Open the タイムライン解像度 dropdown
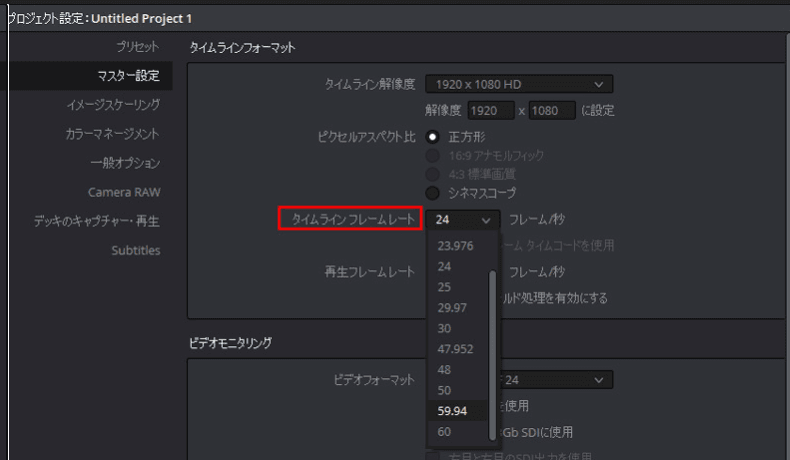The width and height of the screenshot is (790, 460). 518,84
